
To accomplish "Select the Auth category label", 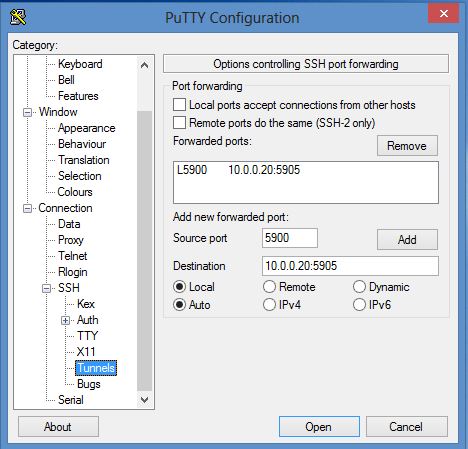I will 88,320.
